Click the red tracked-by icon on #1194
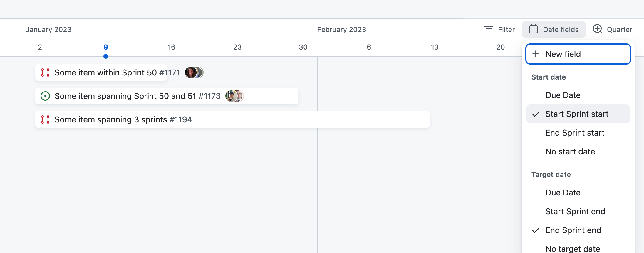Viewport: 644px width, 253px height. click(x=45, y=119)
